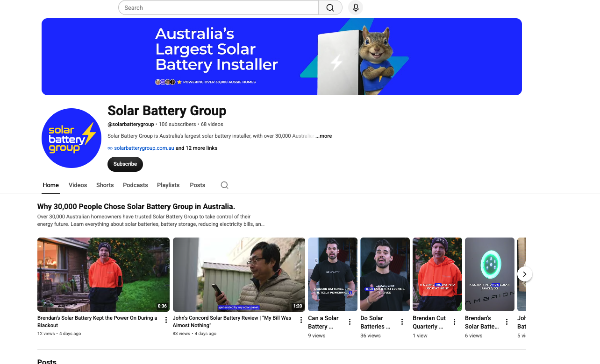The width and height of the screenshot is (600, 364).
Task: Open short title 'Brendan's Solar Batte…'
Action: (x=482, y=322)
